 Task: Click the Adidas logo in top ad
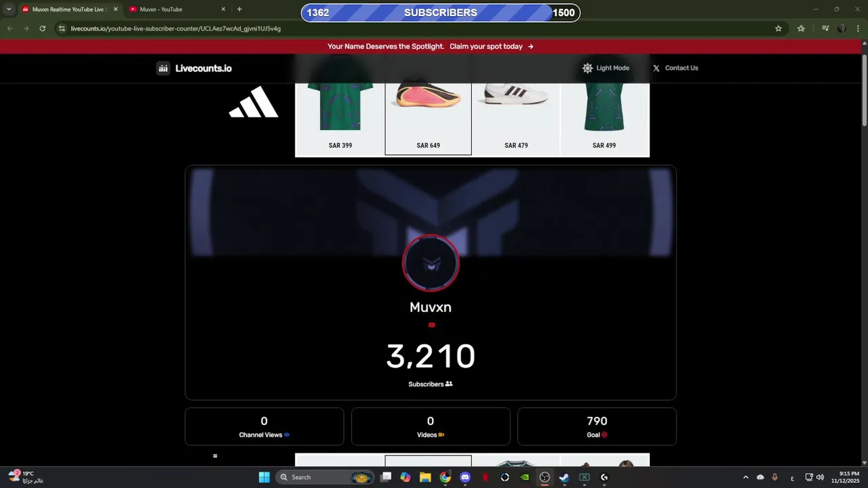[254, 102]
